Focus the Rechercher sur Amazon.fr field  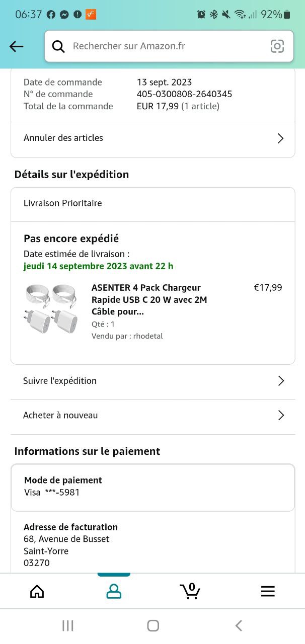click(166, 46)
